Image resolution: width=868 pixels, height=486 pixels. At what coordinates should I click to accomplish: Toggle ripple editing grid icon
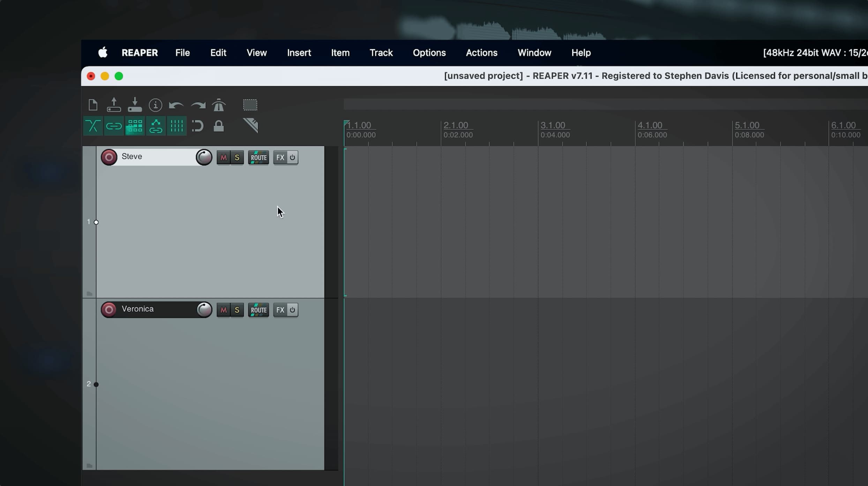coord(135,126)
